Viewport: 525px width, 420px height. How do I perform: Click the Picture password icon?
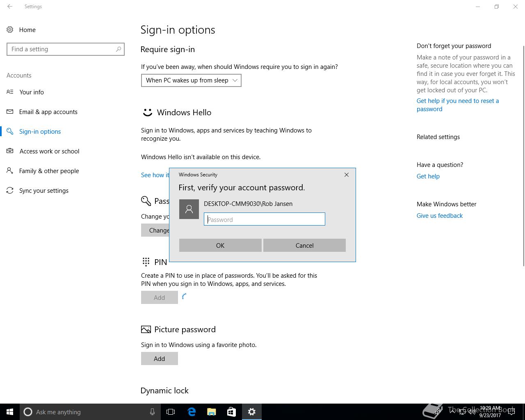[146, 329]
